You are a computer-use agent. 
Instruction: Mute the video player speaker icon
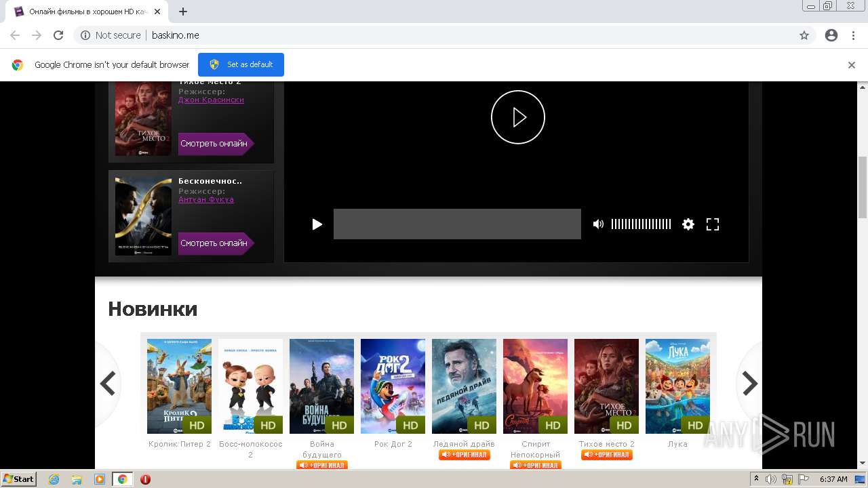point(598,224)
